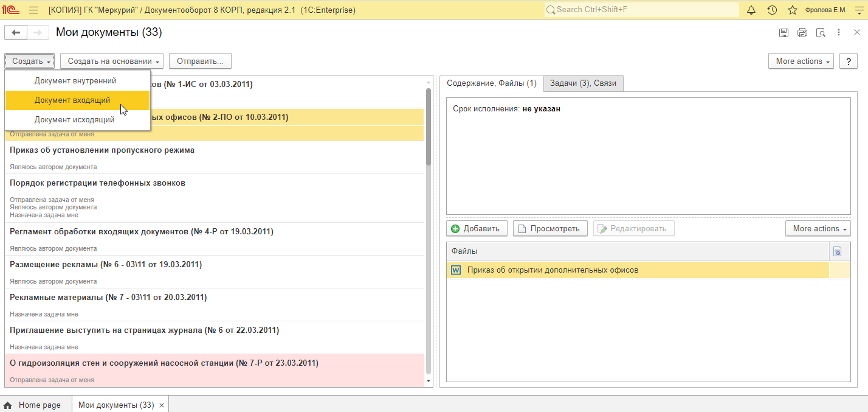Open the top More actions dropdown
868x412 pixels.
coord(801,61)
